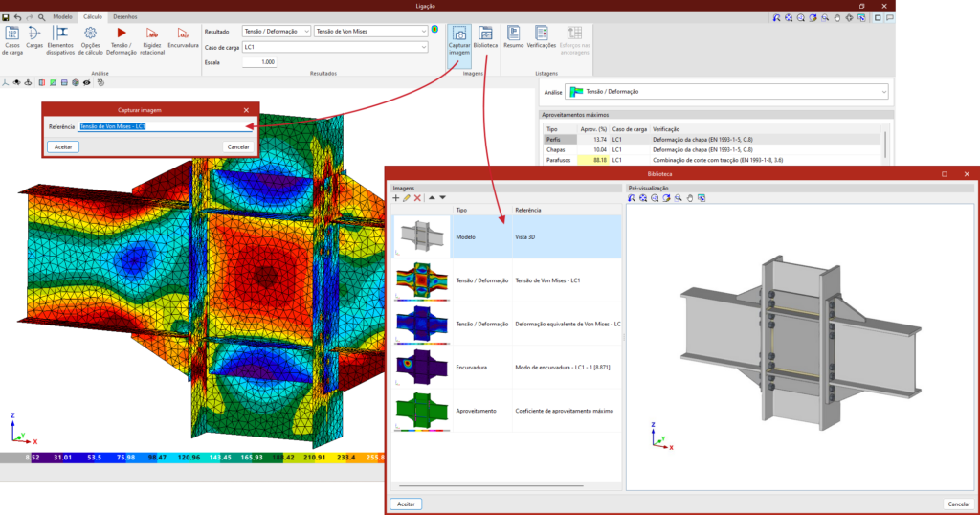The image size is (980, 515).
Task: Click the colour scale legend icon
Action: pos(435,30)
